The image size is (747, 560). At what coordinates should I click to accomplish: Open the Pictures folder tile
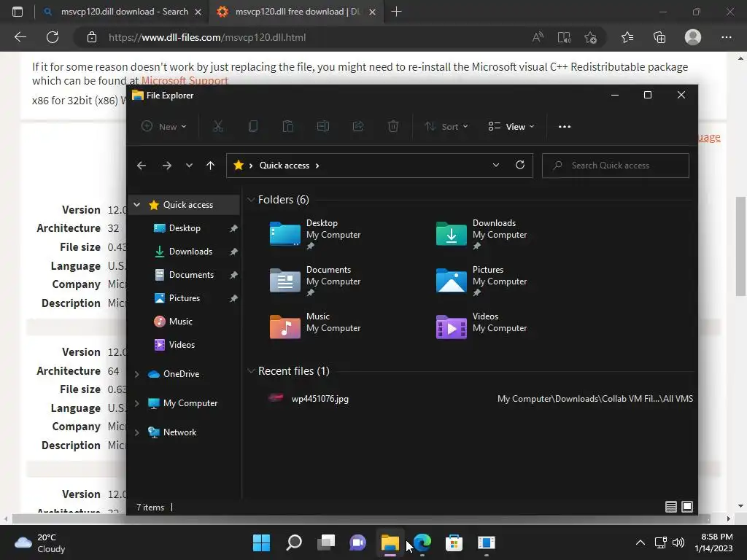481,281
